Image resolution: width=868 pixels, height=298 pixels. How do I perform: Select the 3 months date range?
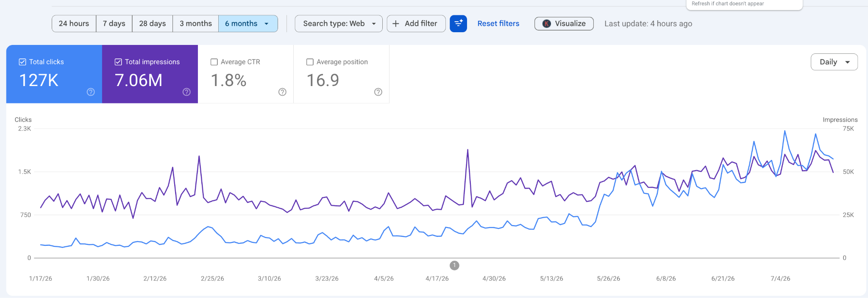(x=196, y=24)
